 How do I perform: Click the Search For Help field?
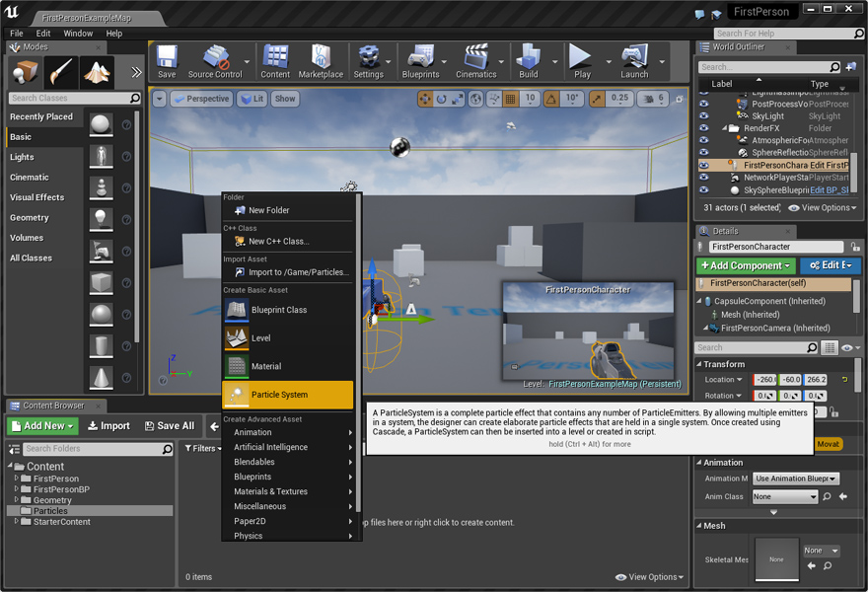point(788,34)
